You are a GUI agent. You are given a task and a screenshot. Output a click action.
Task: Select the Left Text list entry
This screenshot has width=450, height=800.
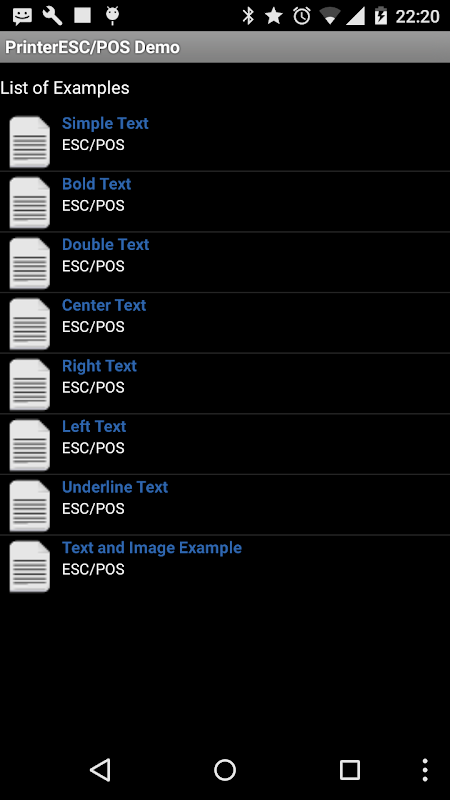pyautogui.click(x=225, y=444)
